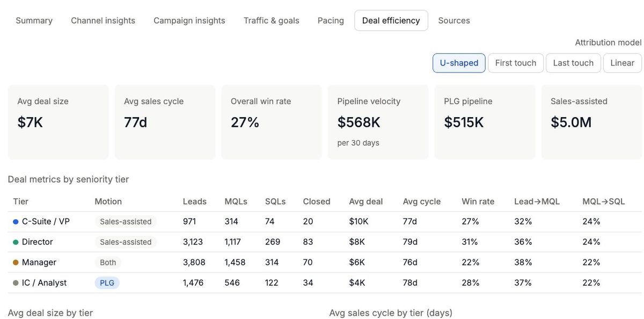The image size is (644, 319).
Task: Select Linear attribution model
Action: (623, 63)
